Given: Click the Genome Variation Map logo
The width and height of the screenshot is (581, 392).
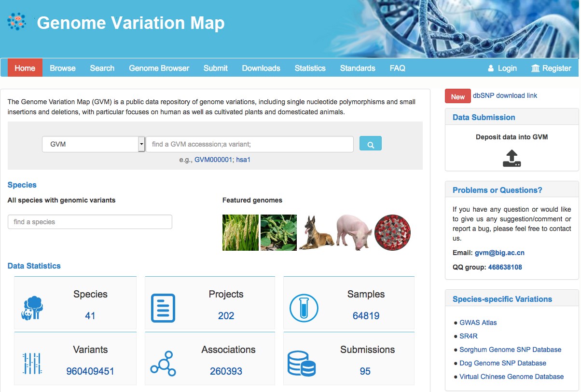Looking at the screenshot, I should pyautogui.click(x=17, y=22).
